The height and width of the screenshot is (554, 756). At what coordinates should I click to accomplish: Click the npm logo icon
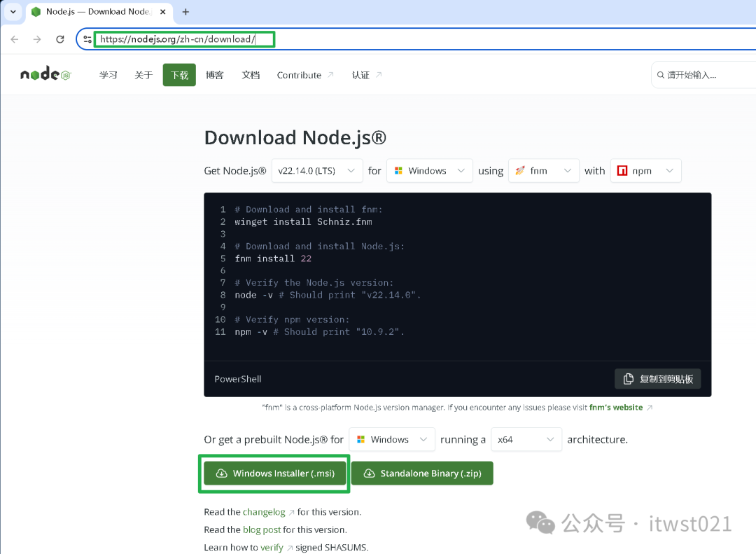coord(622,170)
